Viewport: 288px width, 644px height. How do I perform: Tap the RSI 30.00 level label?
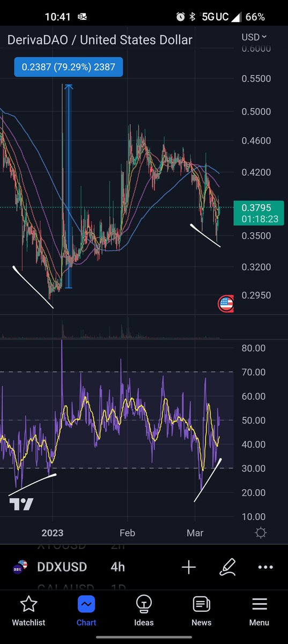pos(253,469)
